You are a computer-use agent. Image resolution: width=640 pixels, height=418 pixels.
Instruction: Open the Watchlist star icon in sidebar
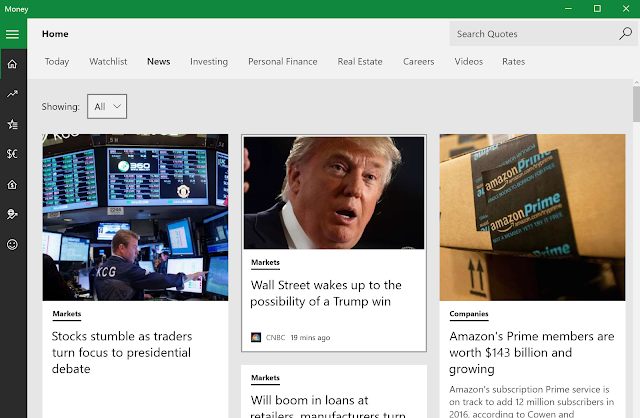tap(12, 124)
